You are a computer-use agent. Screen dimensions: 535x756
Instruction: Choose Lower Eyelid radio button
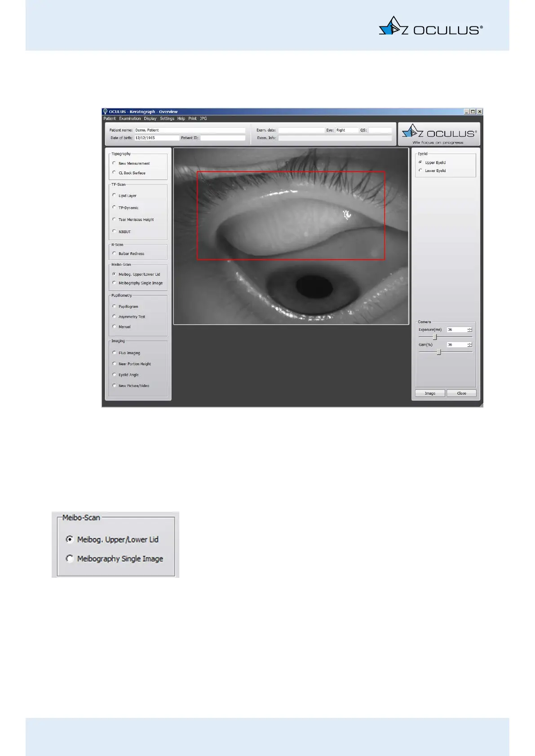click(420, 171)
